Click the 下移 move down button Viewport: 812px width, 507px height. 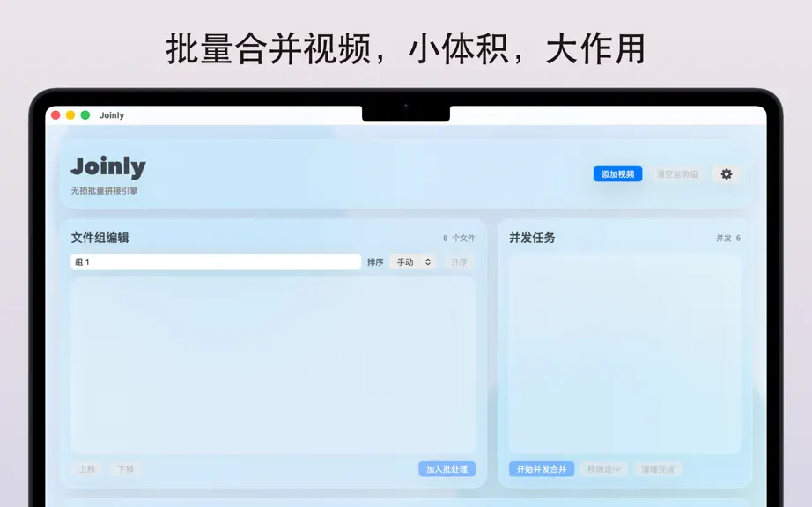pyautogui.click(x=125, y=469)
